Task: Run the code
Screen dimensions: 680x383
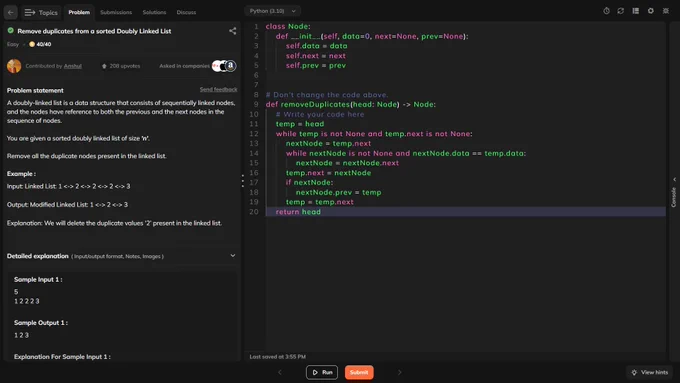Action: (322, 372)
